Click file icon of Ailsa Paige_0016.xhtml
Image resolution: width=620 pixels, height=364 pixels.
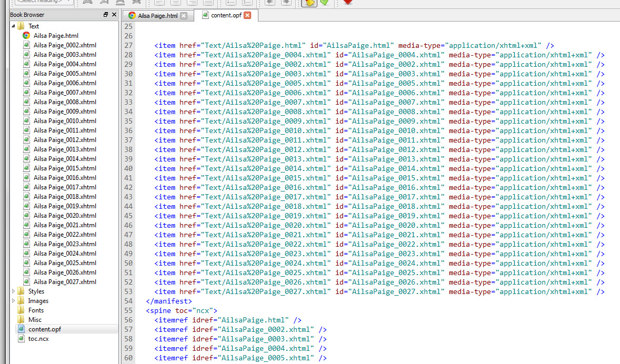point(26,178)
